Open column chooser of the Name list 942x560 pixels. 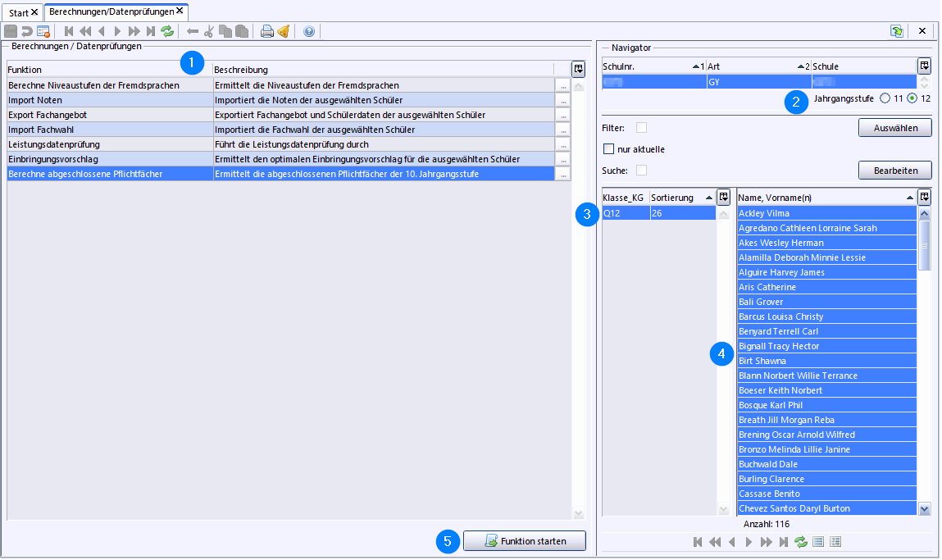point(925,197)
